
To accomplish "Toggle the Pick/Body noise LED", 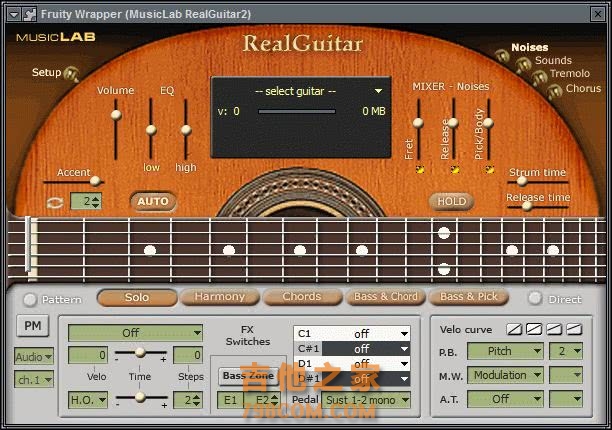I will tap(489, 169).
